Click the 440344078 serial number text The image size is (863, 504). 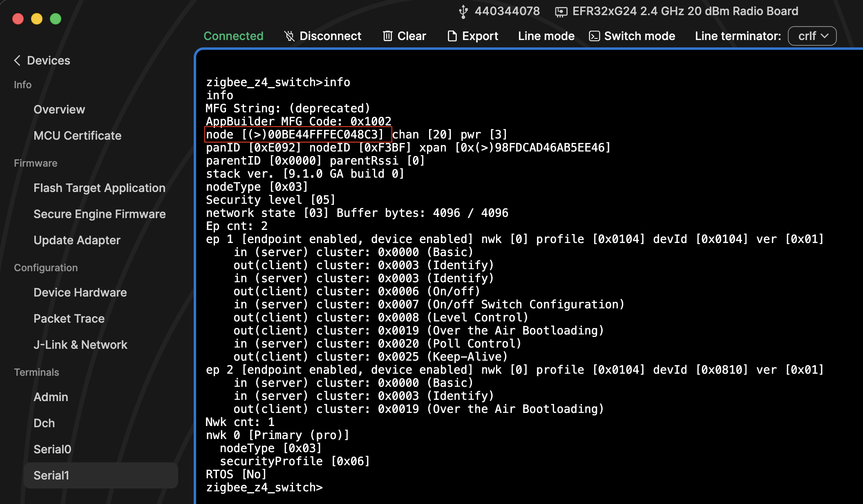pos(507,11)
